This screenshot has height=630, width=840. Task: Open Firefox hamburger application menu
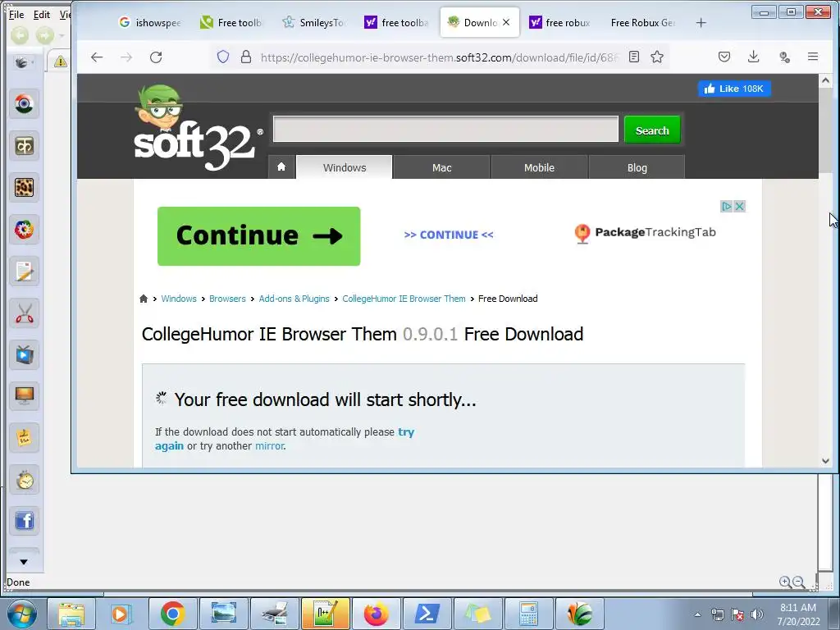(x=813, y=57)
